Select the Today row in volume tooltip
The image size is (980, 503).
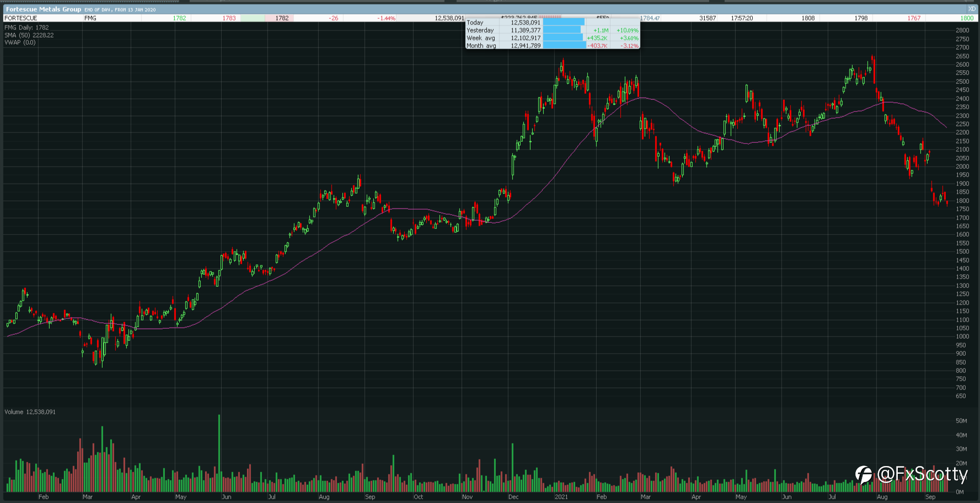(553, 23)
